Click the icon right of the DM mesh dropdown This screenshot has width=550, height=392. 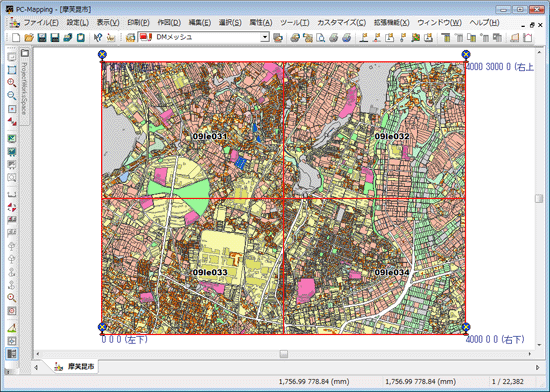tap(278, 37)
